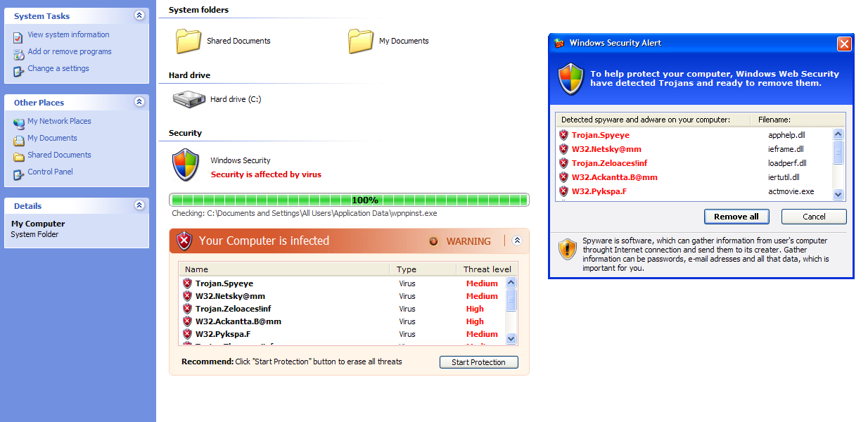Collapse the Other Places panel

coord(139,102)
